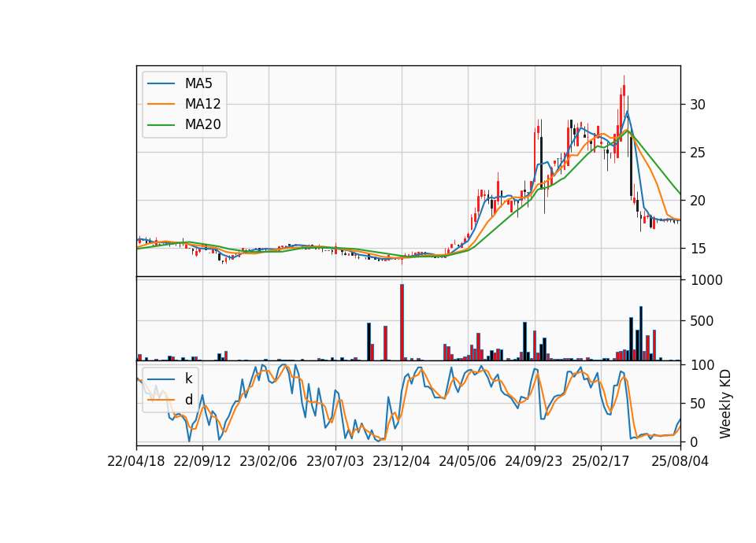
Task: Click the 23/12/04 date tick label
Action: [x=402, y=461]
